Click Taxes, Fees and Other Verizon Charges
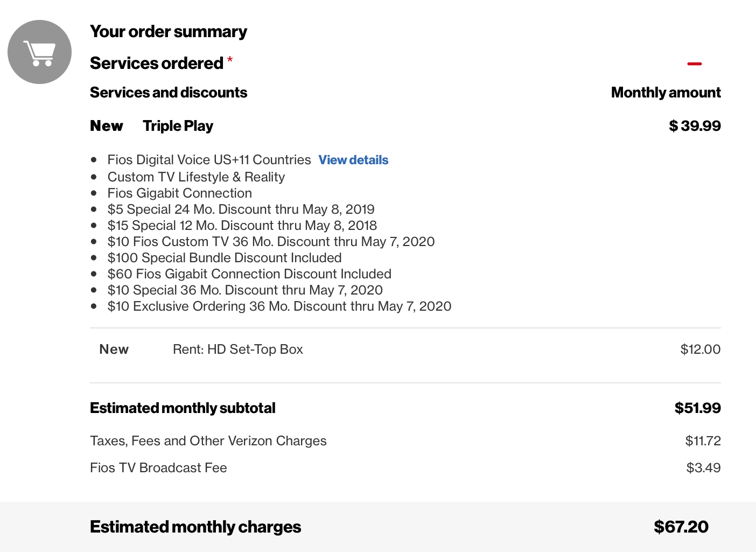 tap(208, 441)
